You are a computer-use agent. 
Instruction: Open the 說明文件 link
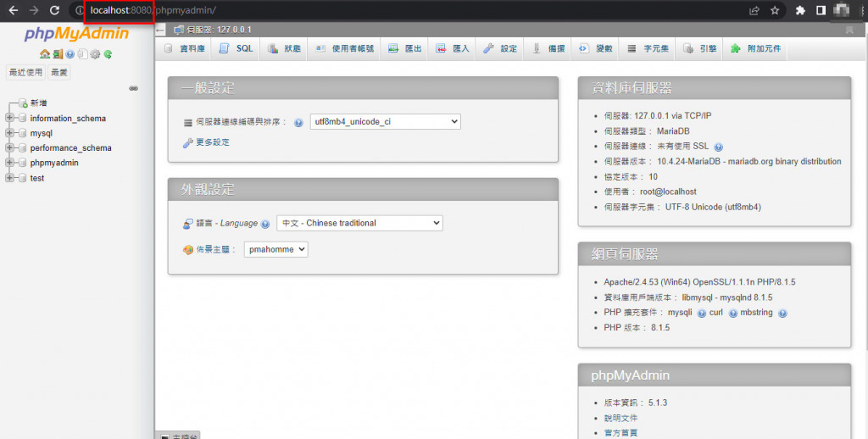[x=620, y=418]
